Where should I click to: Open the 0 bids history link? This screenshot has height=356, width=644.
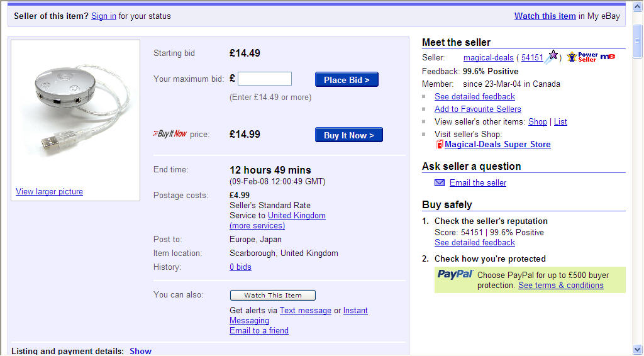[240, 267]
